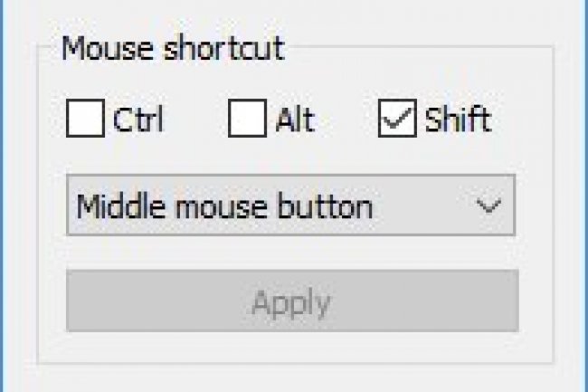Click the left edge of the Apply button
Viewport: 588px width, 392px height.
click(x=74, y=301)
